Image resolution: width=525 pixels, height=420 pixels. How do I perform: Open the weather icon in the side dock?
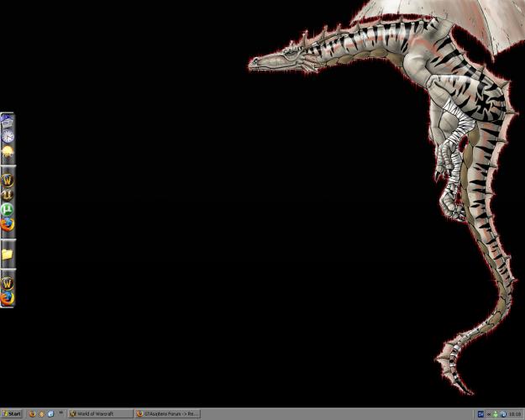click(x=7, y=151)
